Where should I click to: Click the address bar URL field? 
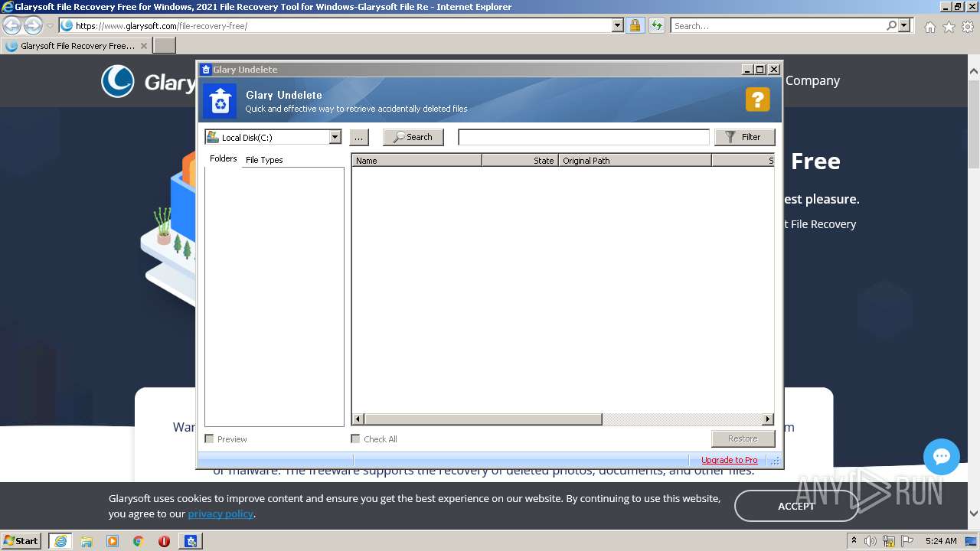point(341,25)
